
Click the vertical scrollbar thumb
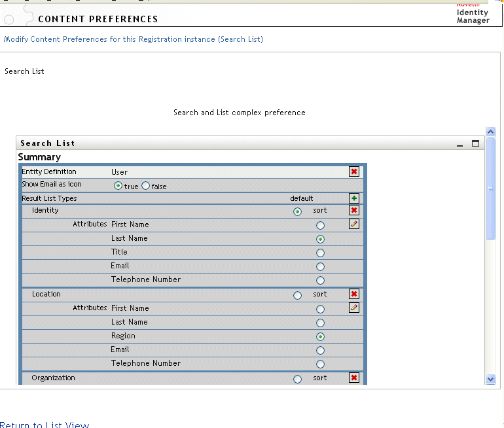pyautogui.click(x=490, y=188)
